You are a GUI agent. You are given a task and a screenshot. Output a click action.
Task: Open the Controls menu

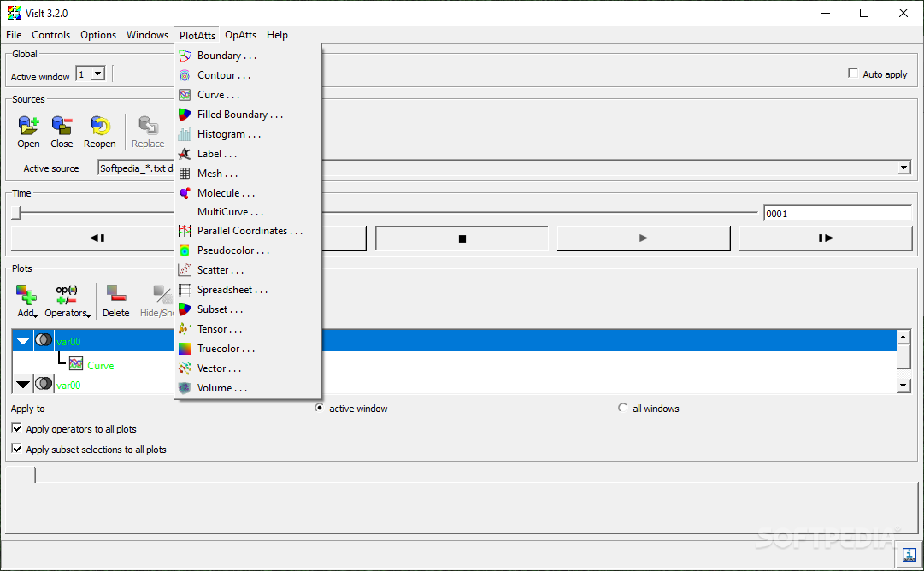coord(50,35)
